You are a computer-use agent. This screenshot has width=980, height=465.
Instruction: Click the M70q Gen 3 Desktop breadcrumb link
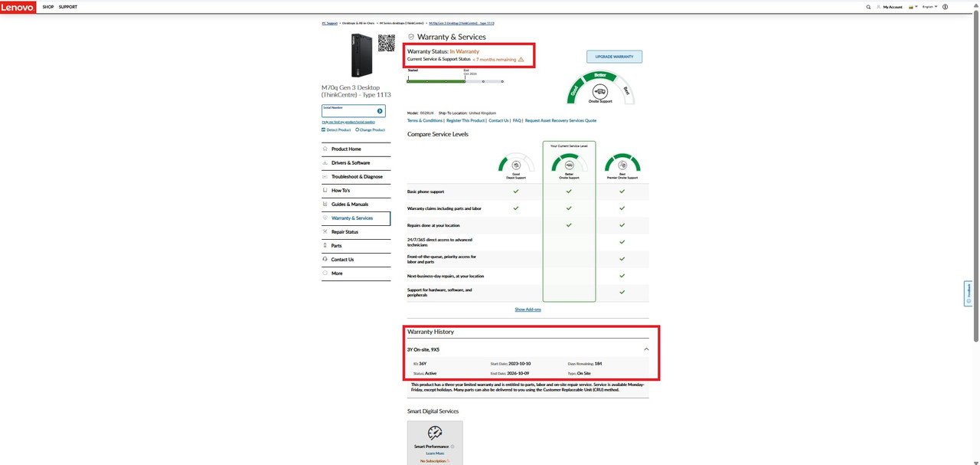pos(462,23)
